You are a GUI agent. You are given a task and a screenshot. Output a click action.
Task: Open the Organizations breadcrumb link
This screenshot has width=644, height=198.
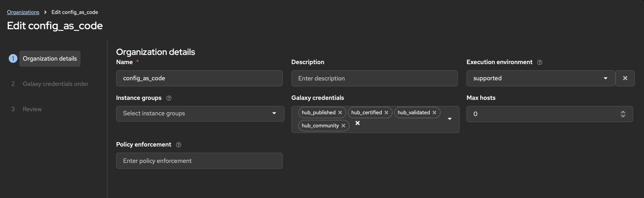point(23,12)
